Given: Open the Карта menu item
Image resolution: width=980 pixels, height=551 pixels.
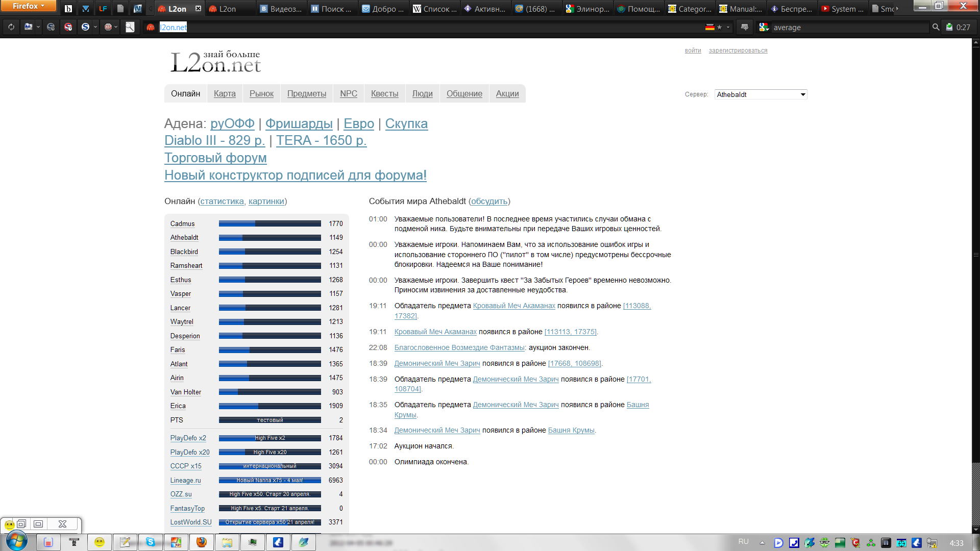Looking at the screenshot, I should click(225, 93).
